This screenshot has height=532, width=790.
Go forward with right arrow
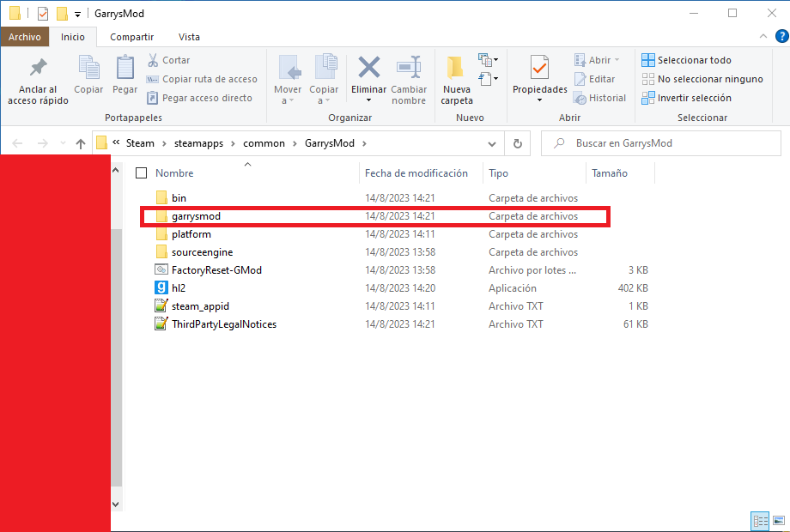42,143
